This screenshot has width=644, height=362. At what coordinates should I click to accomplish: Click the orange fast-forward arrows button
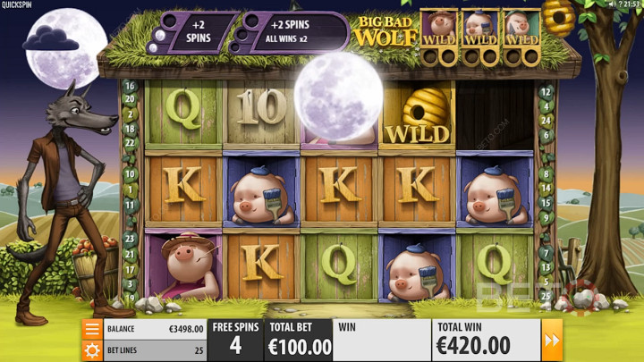click(552, 341)
